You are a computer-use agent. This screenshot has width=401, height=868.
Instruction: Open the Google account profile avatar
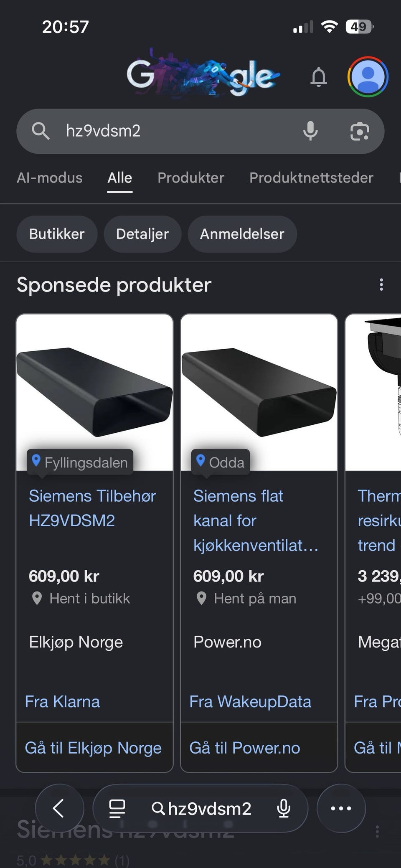click(368, 77)
